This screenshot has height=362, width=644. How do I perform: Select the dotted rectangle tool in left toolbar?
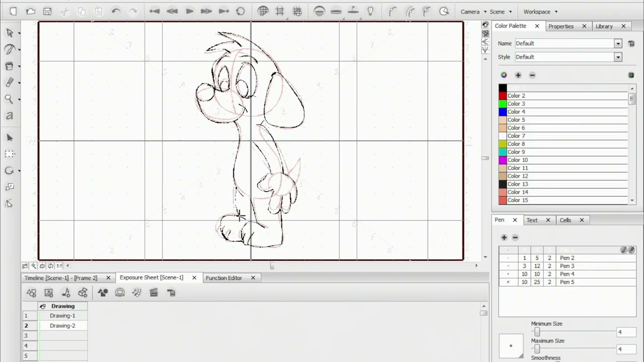coord(10,154)
